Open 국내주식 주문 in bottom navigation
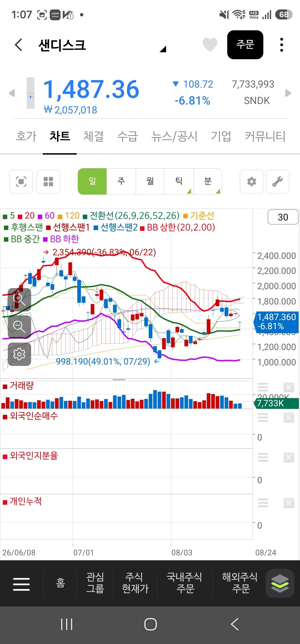Viewport: 300px width, 644px height. point(184,583)
